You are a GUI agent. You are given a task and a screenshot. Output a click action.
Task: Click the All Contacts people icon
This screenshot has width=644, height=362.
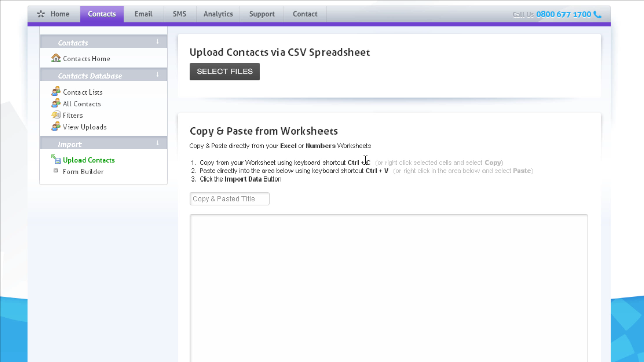click(56, 103)
